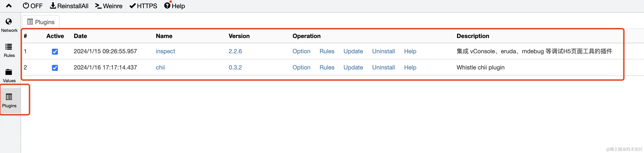644x153 pixels.
Task: Open the HTTPS settings
Action: tap(143, 6)
